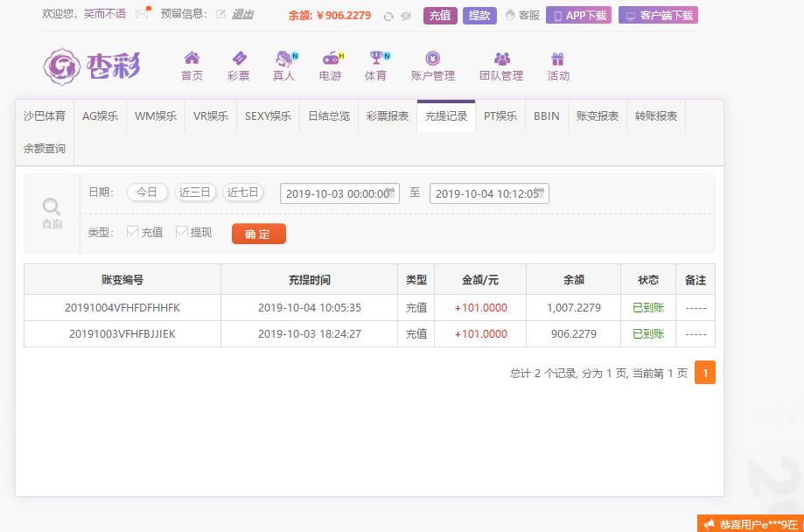The height and width of the screenshot is (532, 804).
Task: Toggle the hide balance eye icon
Action: click(406, 16)
